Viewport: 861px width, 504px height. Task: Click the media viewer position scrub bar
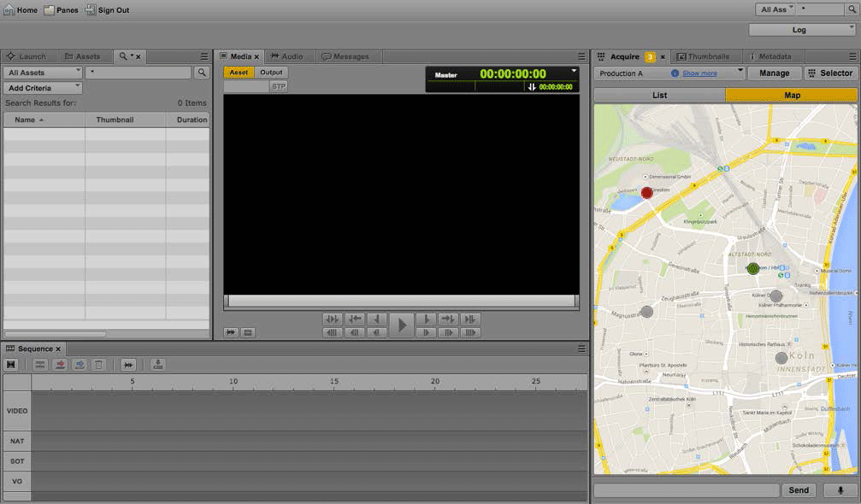pyautogui.click(x=401, y=301)
